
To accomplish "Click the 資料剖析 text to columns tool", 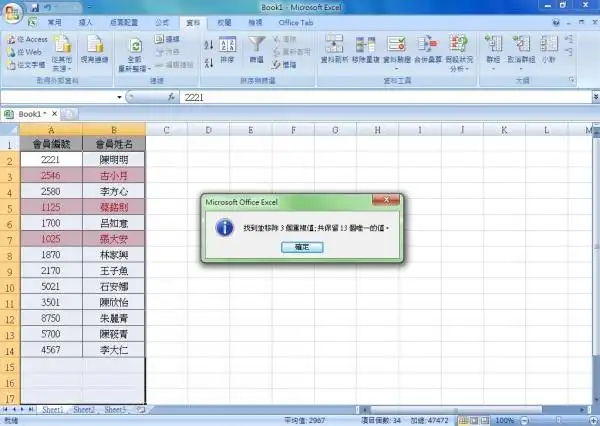I will pos(334,49).
